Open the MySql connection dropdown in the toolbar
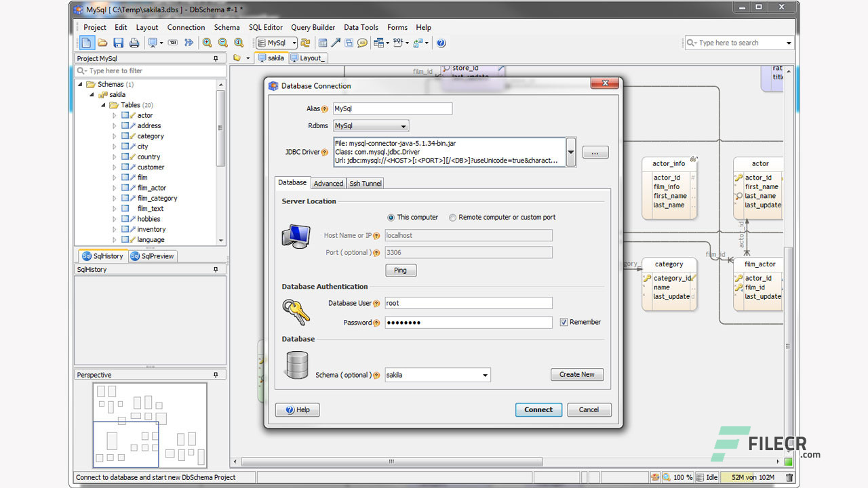The width and height of the screenshot is (868, 488). (x=294, y=43)
